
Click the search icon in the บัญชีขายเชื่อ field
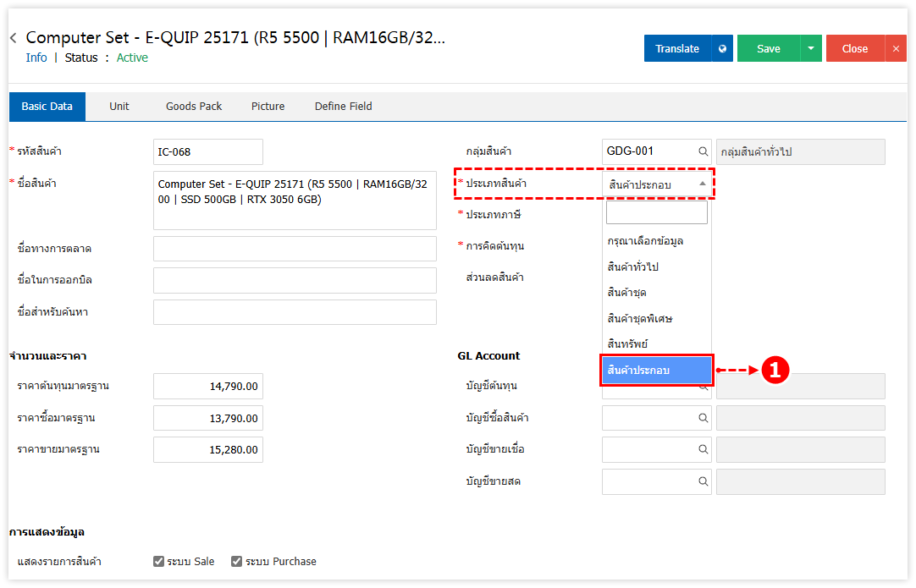pos(703,450)
